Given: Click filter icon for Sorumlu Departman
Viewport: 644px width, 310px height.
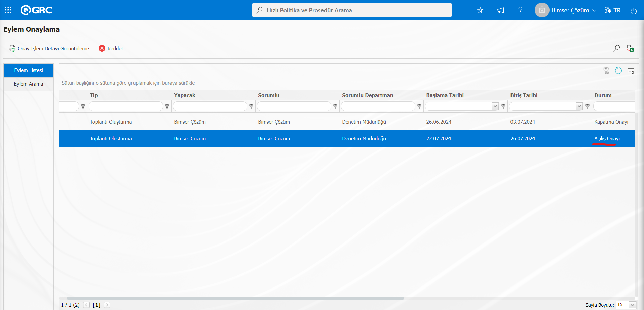Looking at the screenshot, I should [x=419, y=106].
